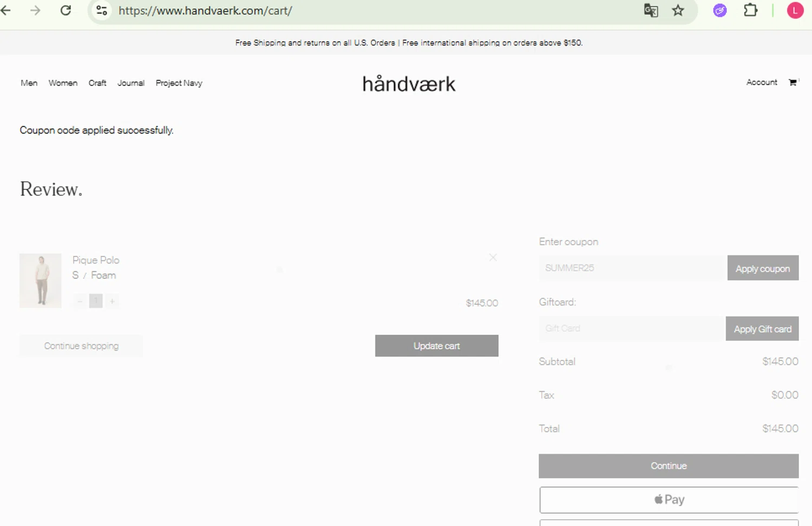Click the translate page icon
This screenshot has height=526, width=812.
click(651, 10)
